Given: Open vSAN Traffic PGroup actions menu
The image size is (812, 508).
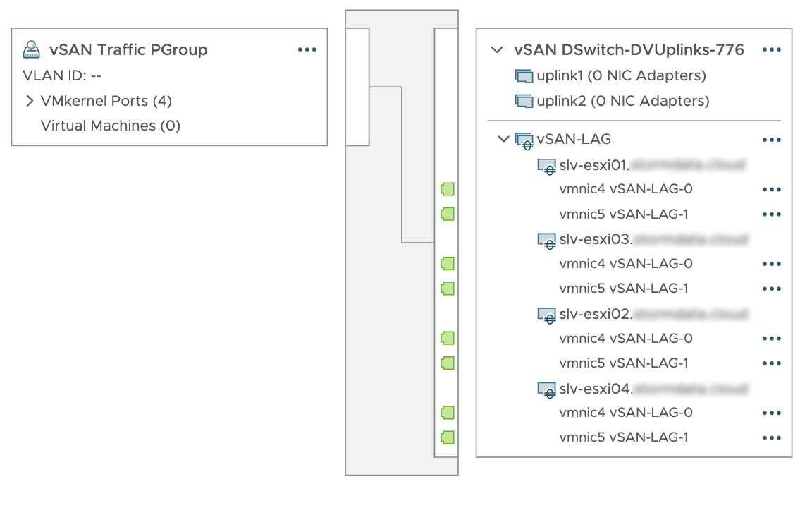Looking at the screenshot, I should click(307, 49).
